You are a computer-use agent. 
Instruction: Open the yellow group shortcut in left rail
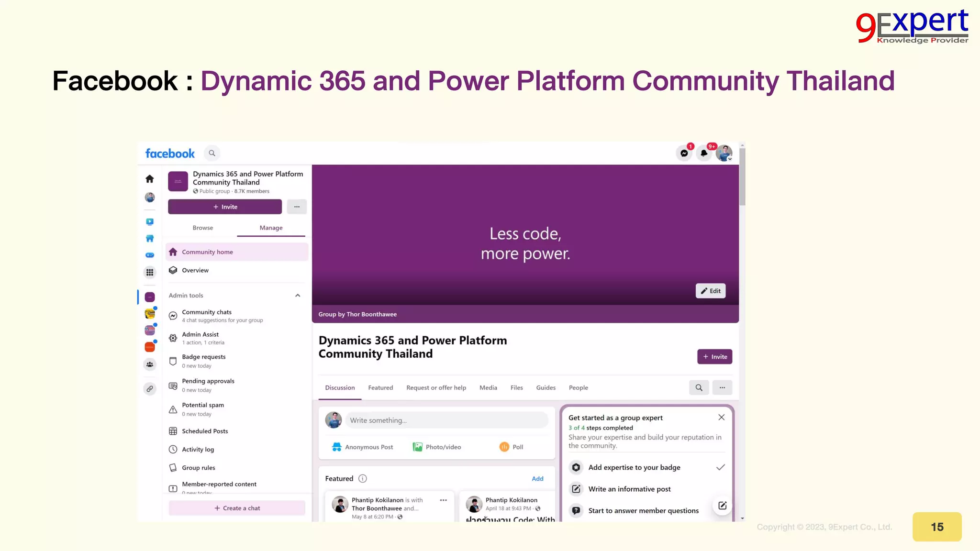pyautogui.click(x=150, y=314)
